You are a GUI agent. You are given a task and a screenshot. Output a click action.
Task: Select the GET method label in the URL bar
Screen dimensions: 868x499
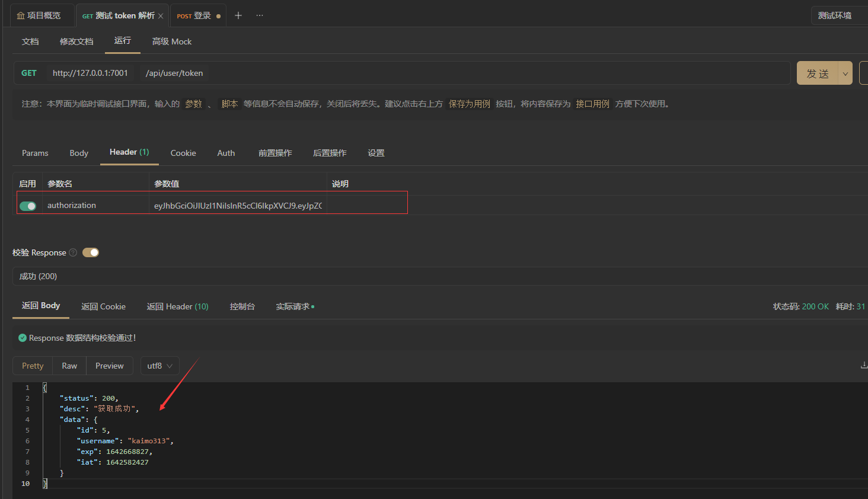[x=29, y=72]
